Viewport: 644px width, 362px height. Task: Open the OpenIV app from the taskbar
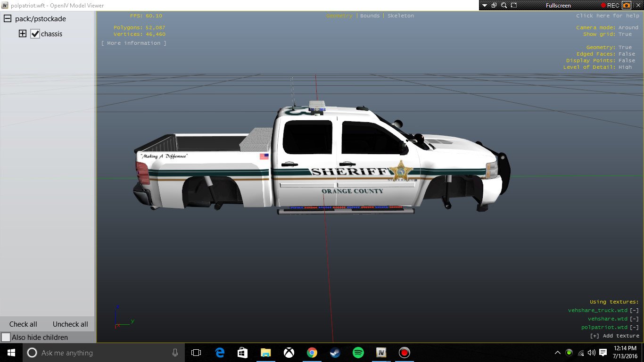coord(381,353)
